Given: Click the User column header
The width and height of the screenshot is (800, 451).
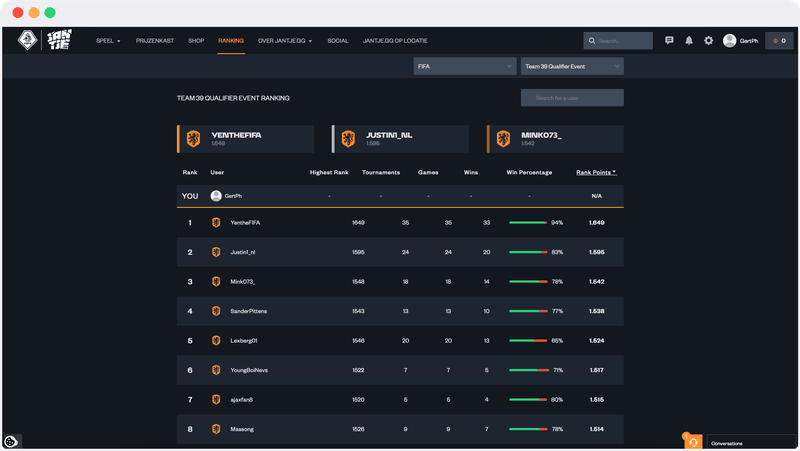Looking at the screenshot, I should [x=217, y=172].
